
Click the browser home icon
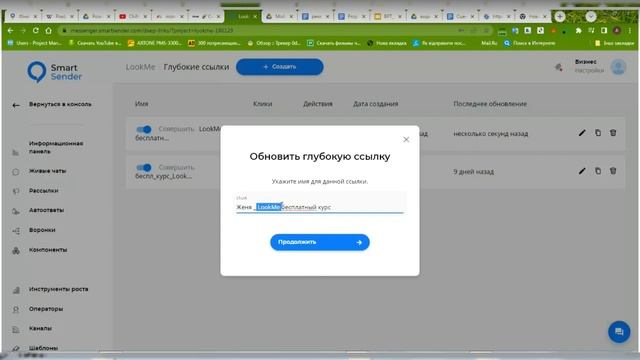point(48,31)
